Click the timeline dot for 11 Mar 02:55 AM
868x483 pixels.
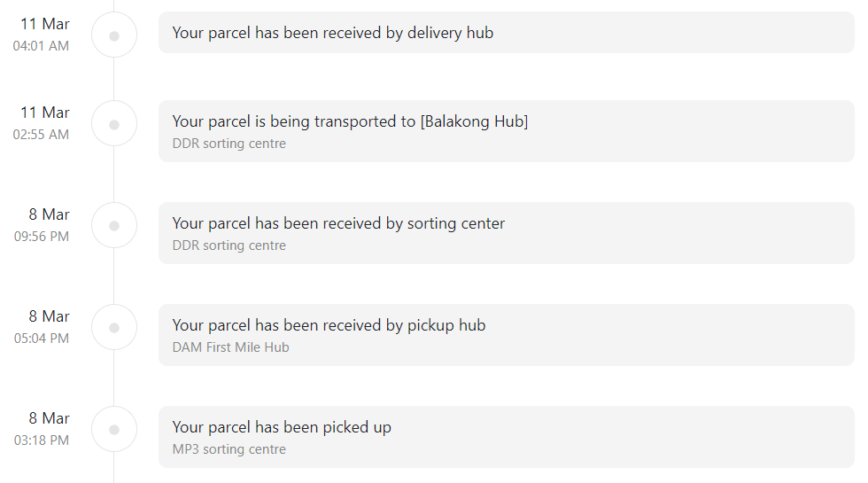tap(114, 125)
